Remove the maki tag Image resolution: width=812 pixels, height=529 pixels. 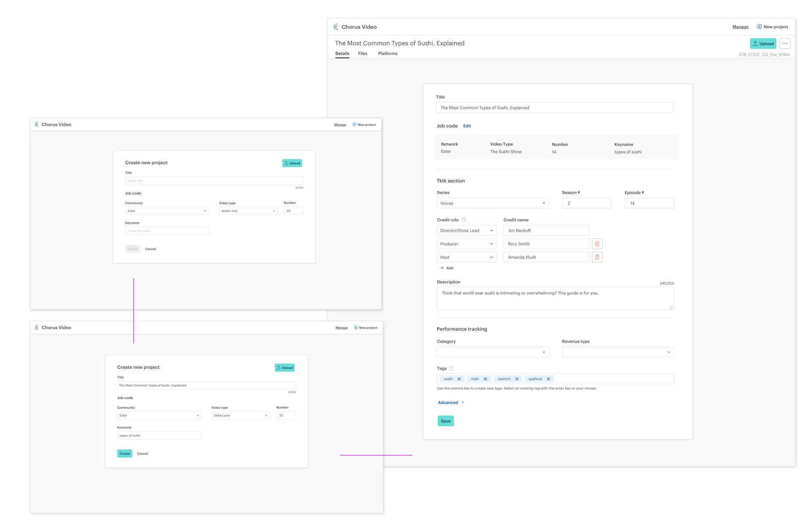(485, 379)
